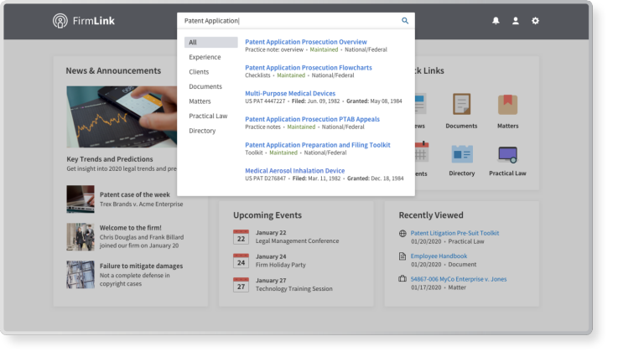Open Patent Application Preparation and Filing Toolkit
Screen dimensions: 644x362
(317, 145)
